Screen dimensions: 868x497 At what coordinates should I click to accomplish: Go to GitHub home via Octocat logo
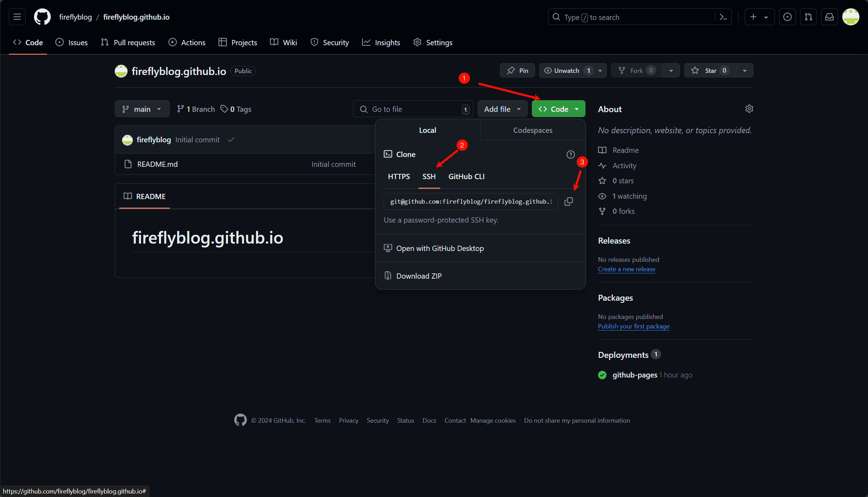42,17
